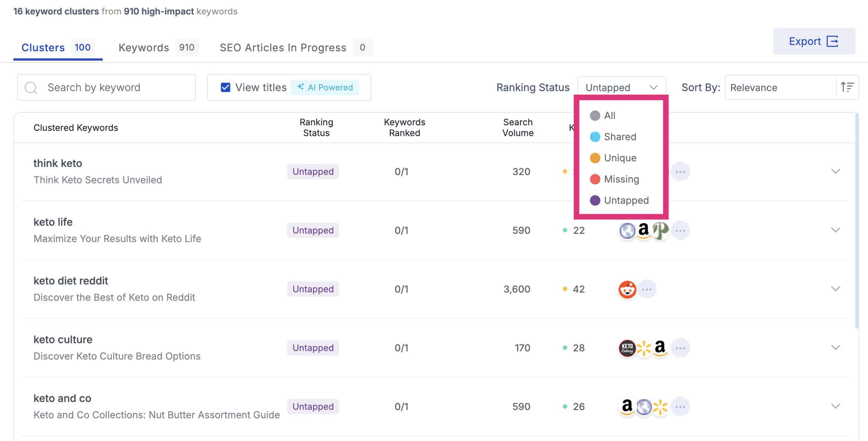Expand the keto culture cluster row
Viewport: 868px width, 441px height.
coord(836,348)
